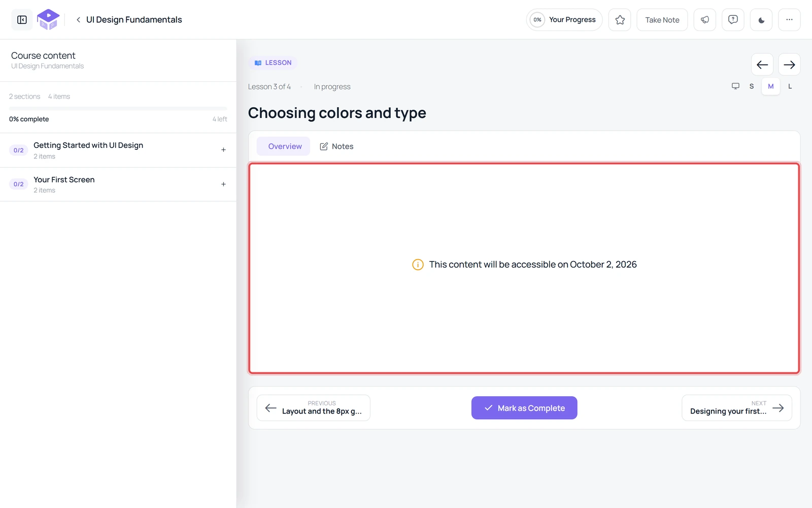Viewport: 812px width, 508px height.
Task: Set content width to L
Action: tap(790, 86)
